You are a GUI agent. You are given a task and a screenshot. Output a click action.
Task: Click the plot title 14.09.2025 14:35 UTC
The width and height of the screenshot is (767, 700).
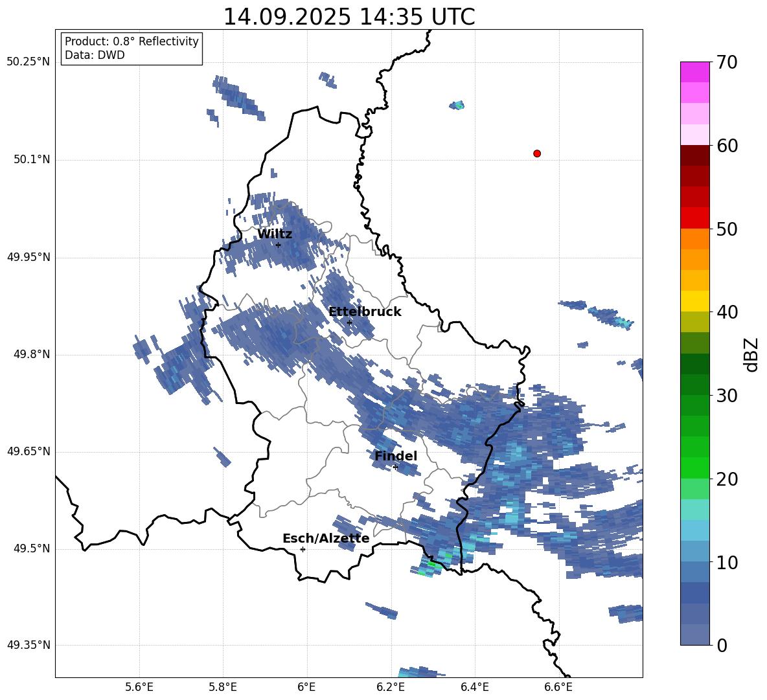click(x=349, y=17)
